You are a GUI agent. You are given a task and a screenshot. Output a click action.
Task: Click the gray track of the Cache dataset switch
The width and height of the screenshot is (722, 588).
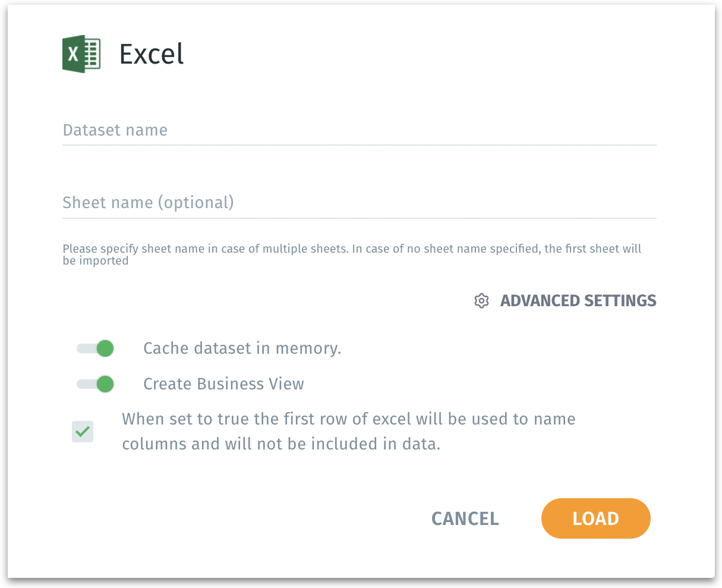pyautogui.click(x=84, y=348)
